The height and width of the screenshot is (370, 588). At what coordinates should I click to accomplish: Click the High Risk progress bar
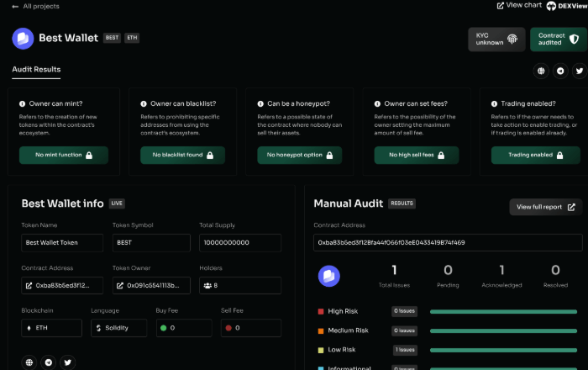pos(503,311)
